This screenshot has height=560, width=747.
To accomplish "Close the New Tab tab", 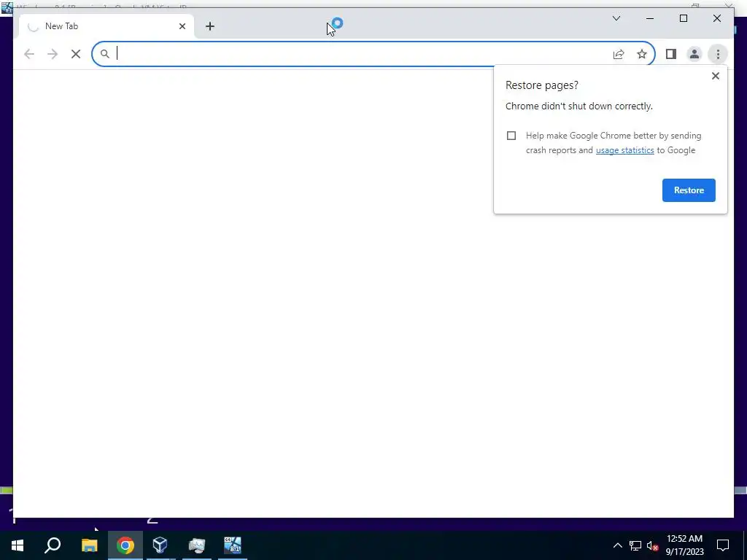I will click(x=182, y=26).
